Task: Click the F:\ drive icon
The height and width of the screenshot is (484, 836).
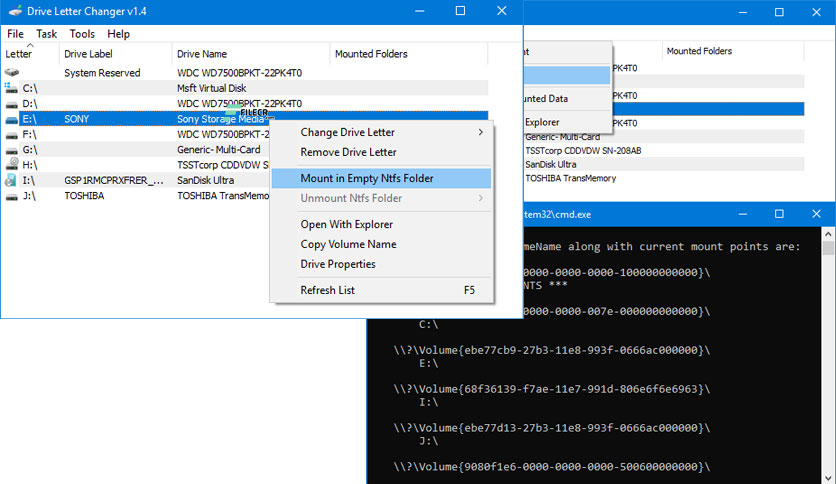Action: [x=12, y=135]
